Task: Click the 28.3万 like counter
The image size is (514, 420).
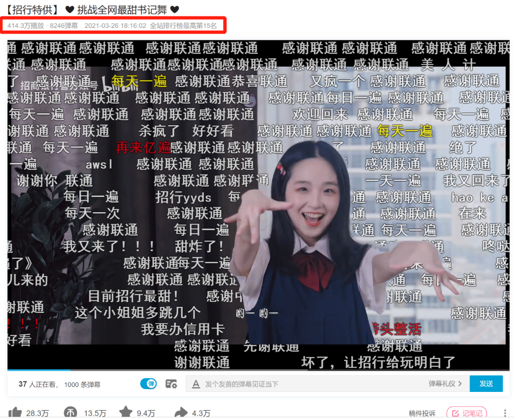Action: (x=36, y=413)
